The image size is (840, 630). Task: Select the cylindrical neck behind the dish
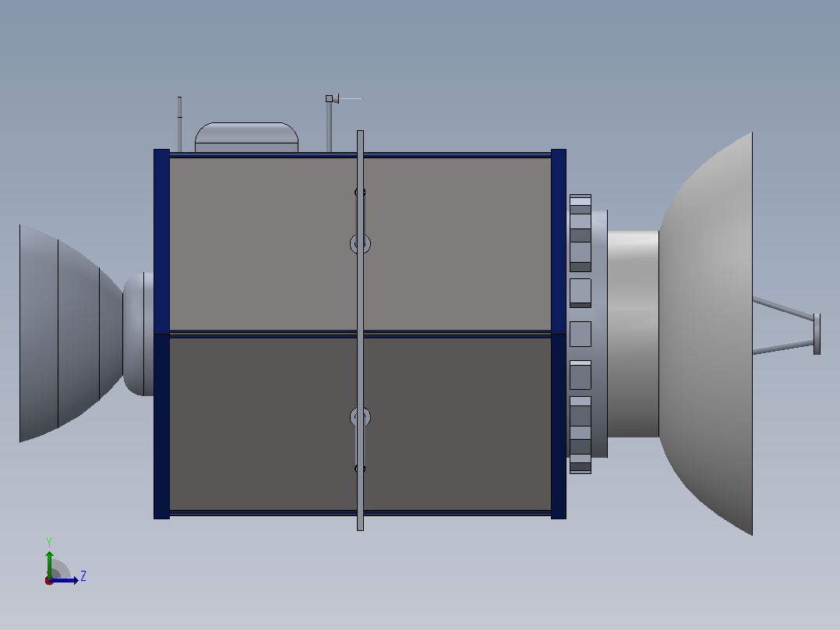coord(634,334)
